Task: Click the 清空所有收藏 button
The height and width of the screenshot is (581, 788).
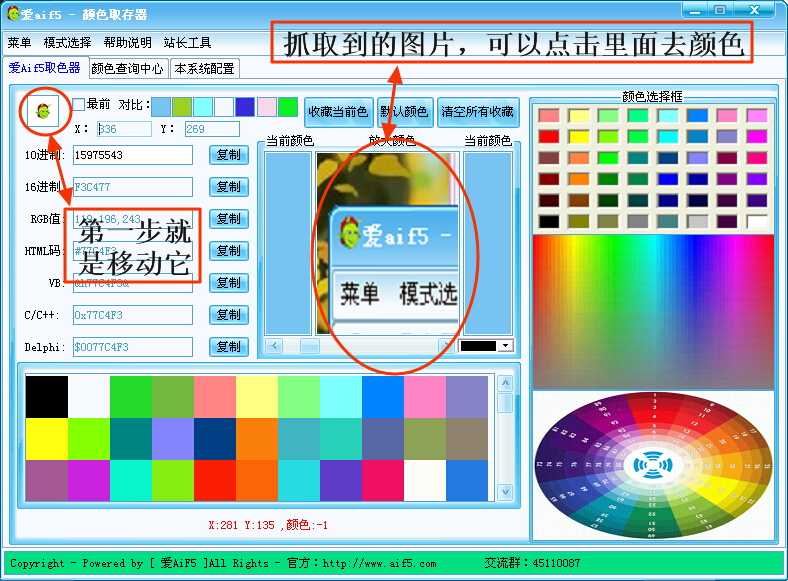Action: 477,112
